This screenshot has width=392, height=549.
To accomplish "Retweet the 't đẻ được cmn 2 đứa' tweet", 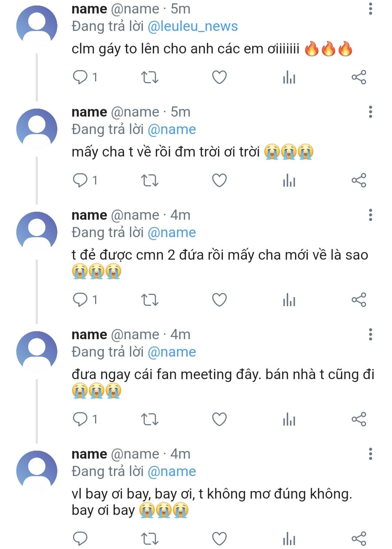I will click(150, 300).
